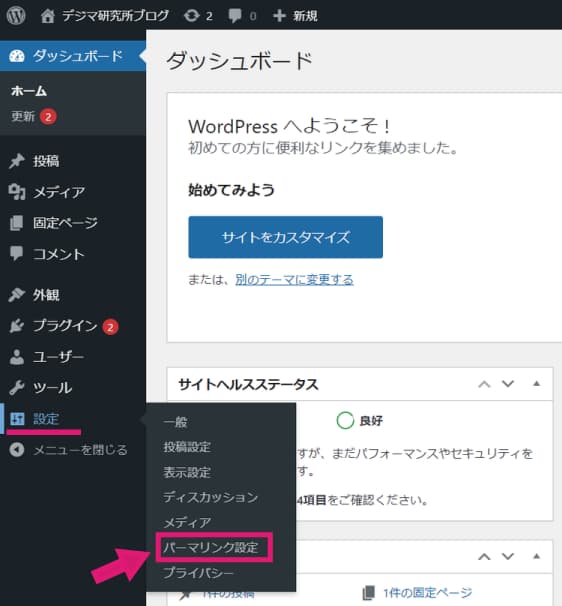Screen dimensions: 562x606
Task: Click the サイトをカスタマイズ button
Action: pos(286,237)
